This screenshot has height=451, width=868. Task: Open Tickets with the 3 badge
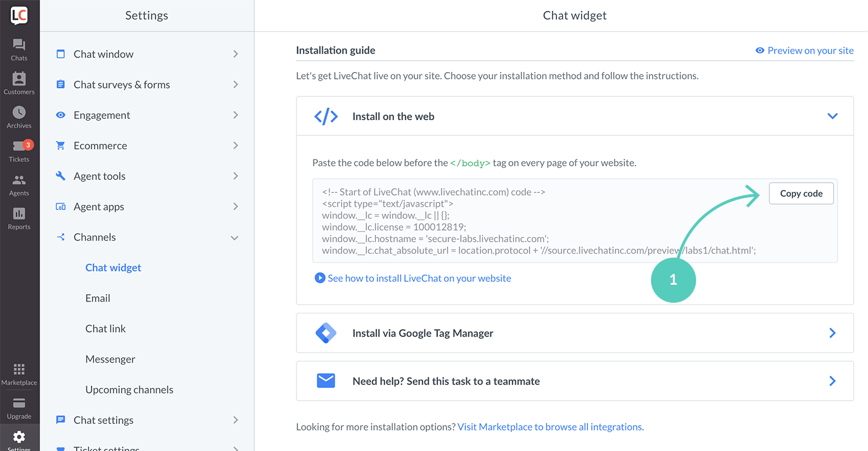[19, 151]
